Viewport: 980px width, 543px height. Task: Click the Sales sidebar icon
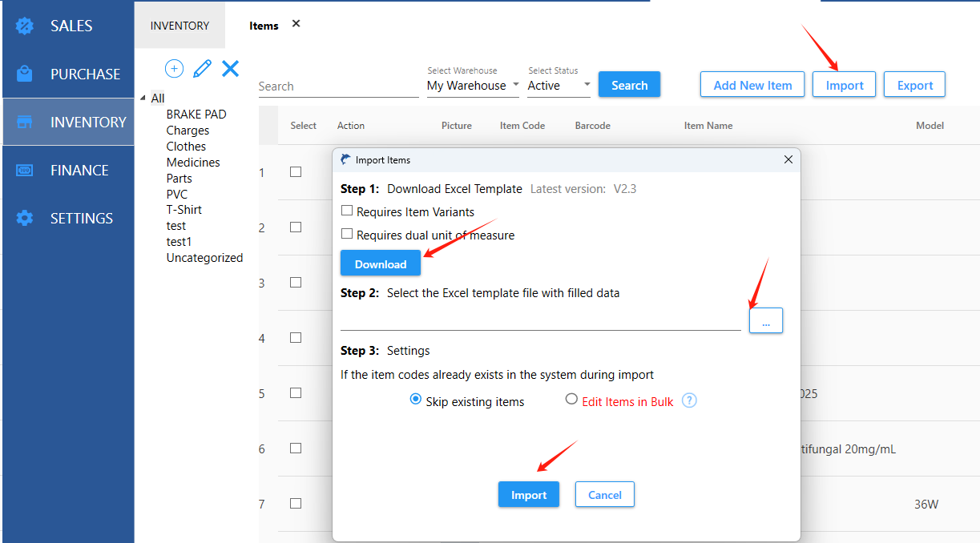point(25,26)
